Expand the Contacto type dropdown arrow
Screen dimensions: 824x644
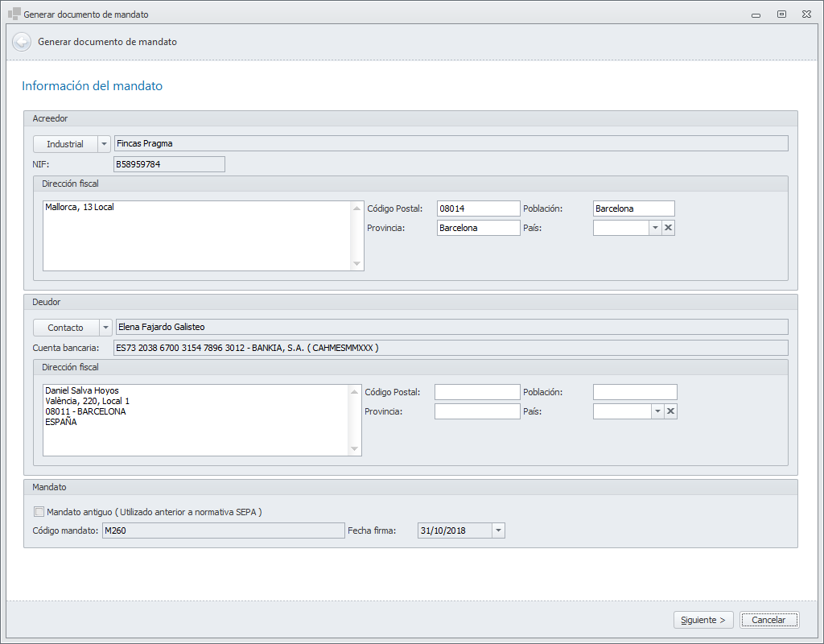[104, 328]
